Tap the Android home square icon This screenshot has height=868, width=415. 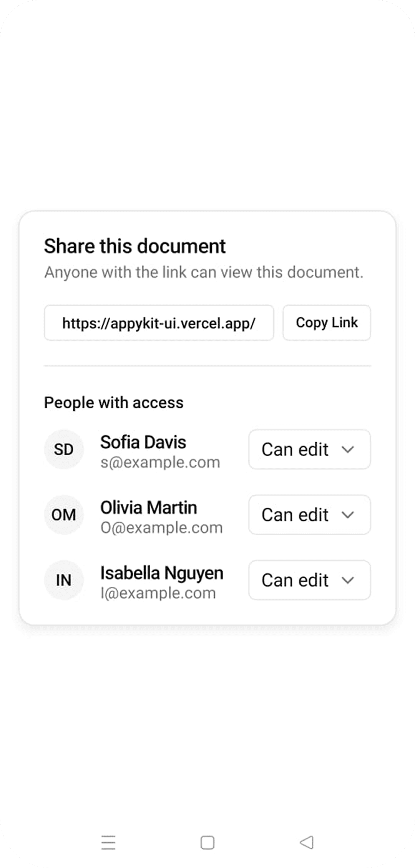tap(207, 842)
